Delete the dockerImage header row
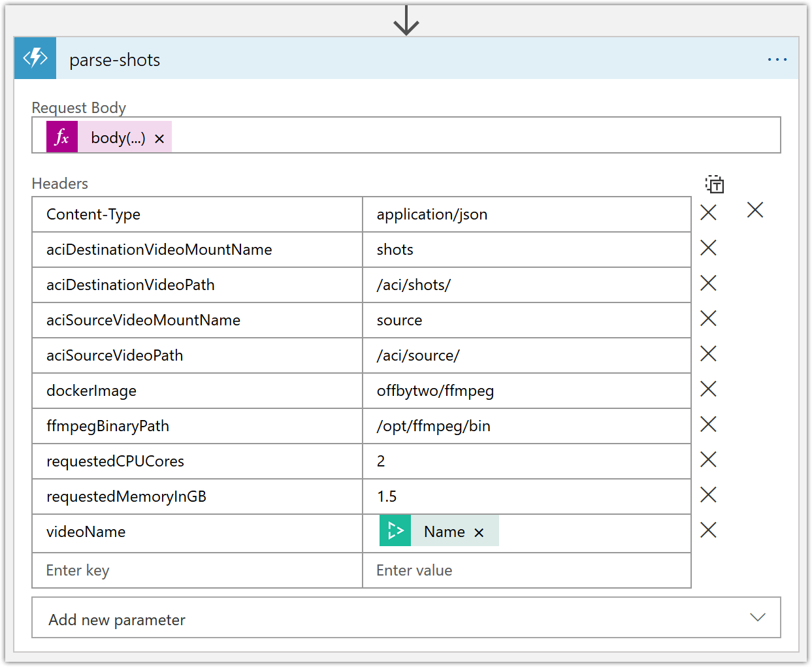The image size is (812, 667). click(708, 389)
